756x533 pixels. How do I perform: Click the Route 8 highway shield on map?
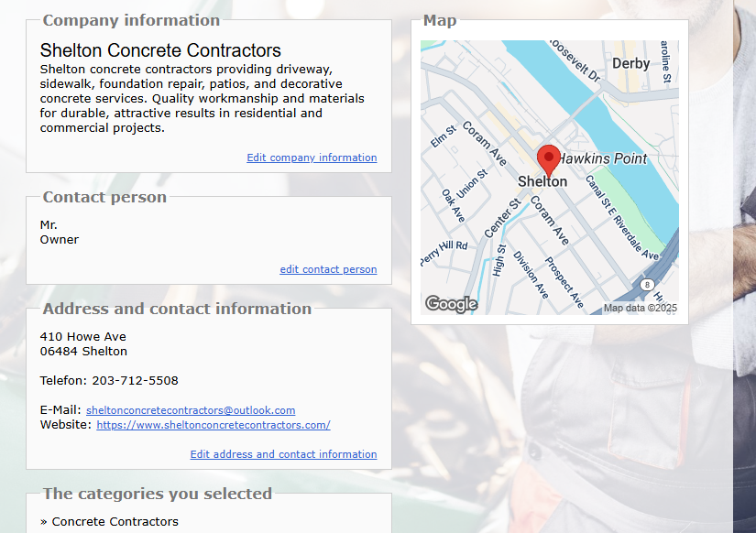click(647, 284)
